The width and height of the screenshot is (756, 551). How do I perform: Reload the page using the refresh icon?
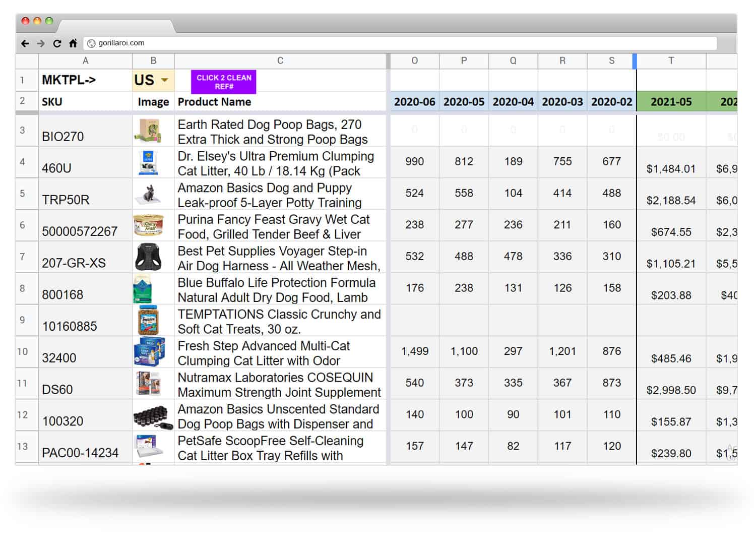tap(57, 44)
